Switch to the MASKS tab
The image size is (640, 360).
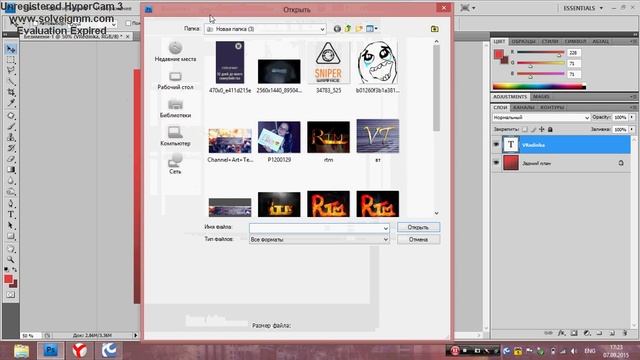click(x=541, y=97)
